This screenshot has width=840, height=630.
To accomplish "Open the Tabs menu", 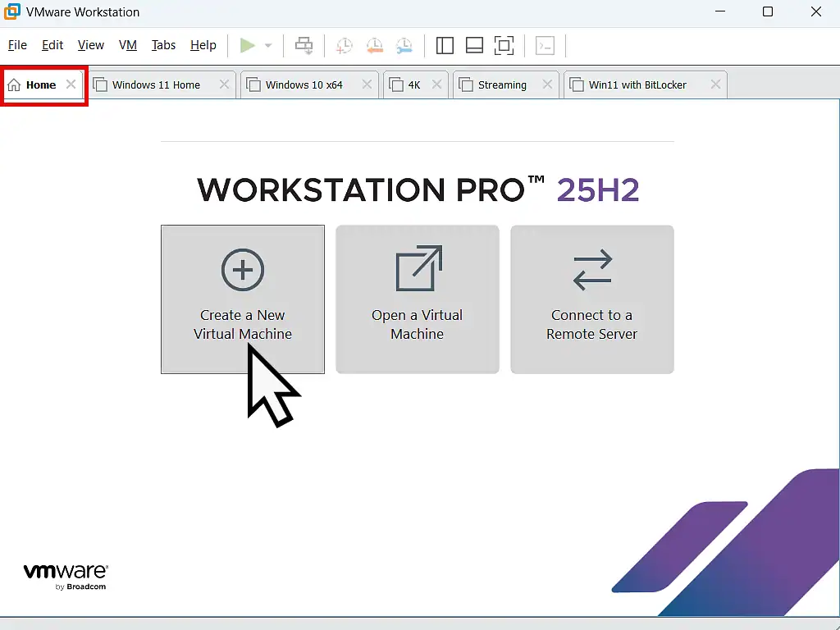I will click(163, 45).
